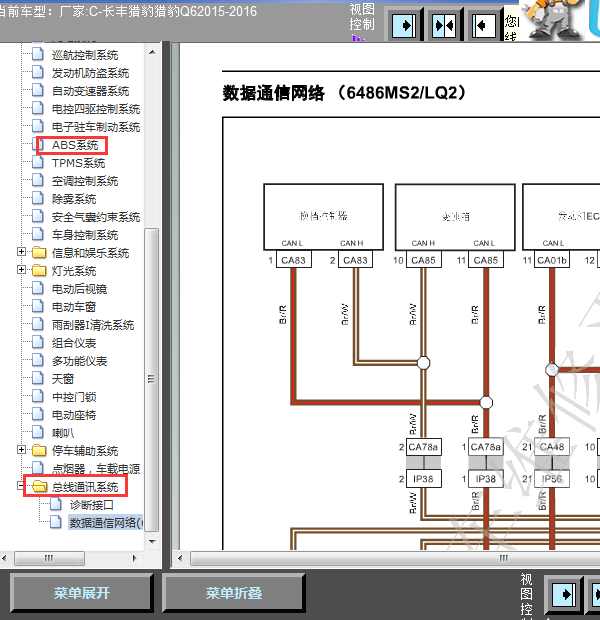The height and width of the screenshot is (620, 600).
Task: Open 点烟器，车载电源 document
Action: tap(96, 469)
